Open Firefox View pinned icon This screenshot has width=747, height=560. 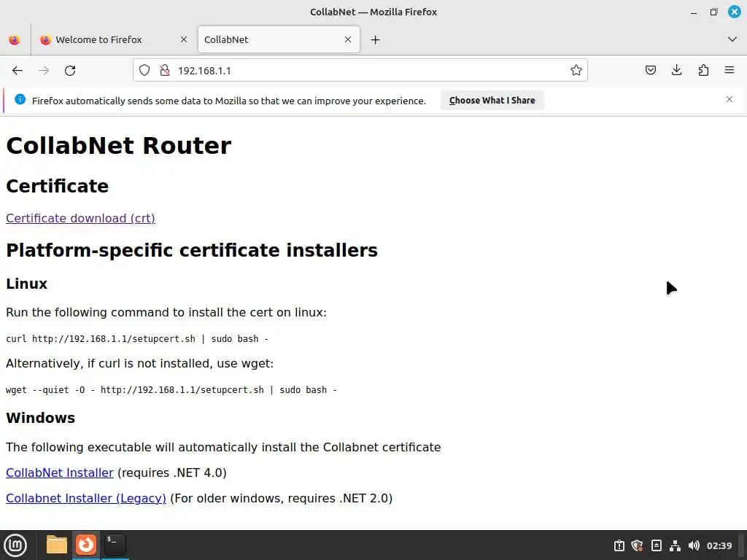[x=15, y=39]
